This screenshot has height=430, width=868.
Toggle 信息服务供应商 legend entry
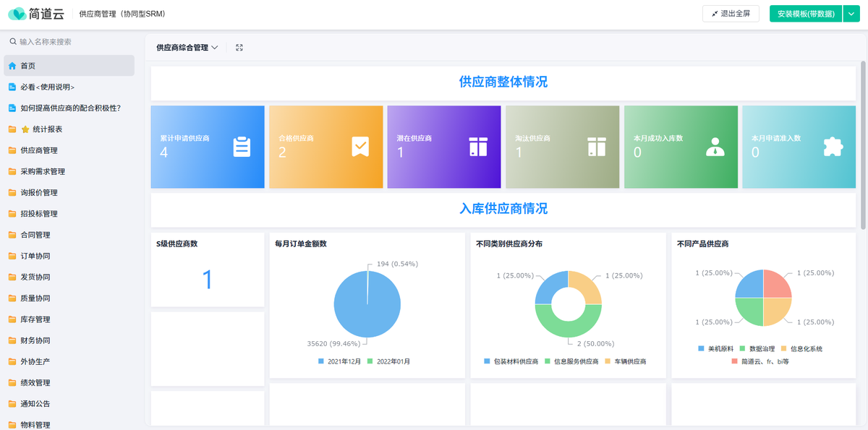571,361
